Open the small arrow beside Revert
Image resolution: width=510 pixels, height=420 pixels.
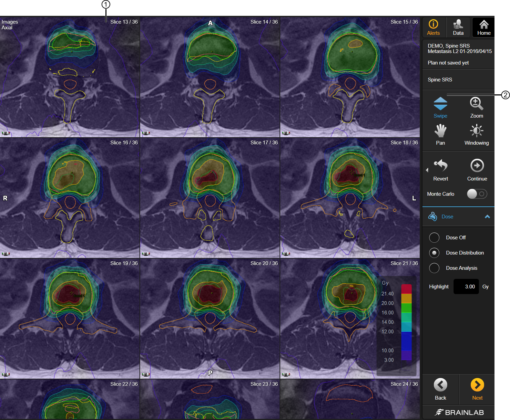[x=427, y=170]
